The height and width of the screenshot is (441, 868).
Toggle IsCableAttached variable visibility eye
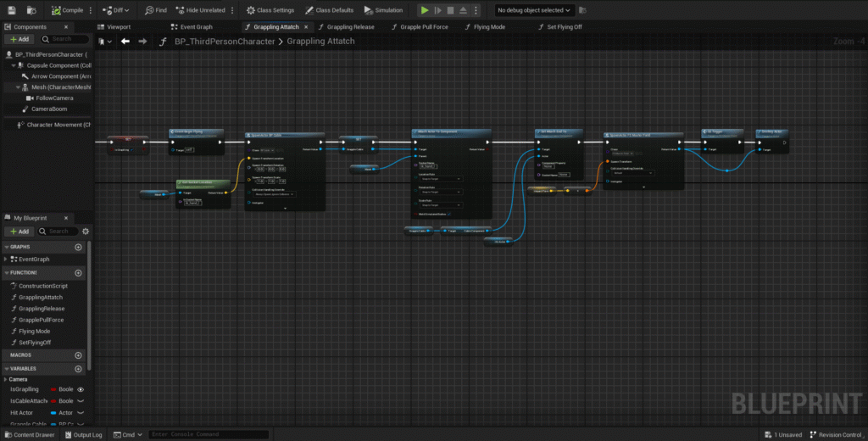[81, 400]
